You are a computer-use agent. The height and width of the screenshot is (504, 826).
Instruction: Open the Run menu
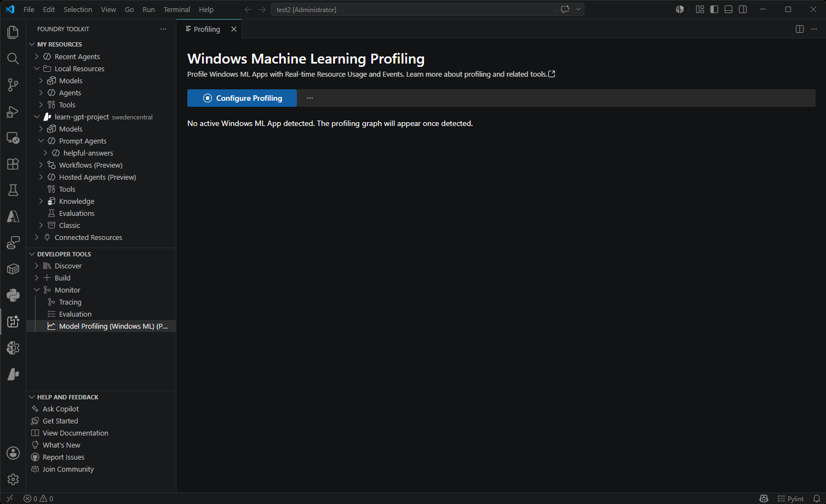[148, 9]
